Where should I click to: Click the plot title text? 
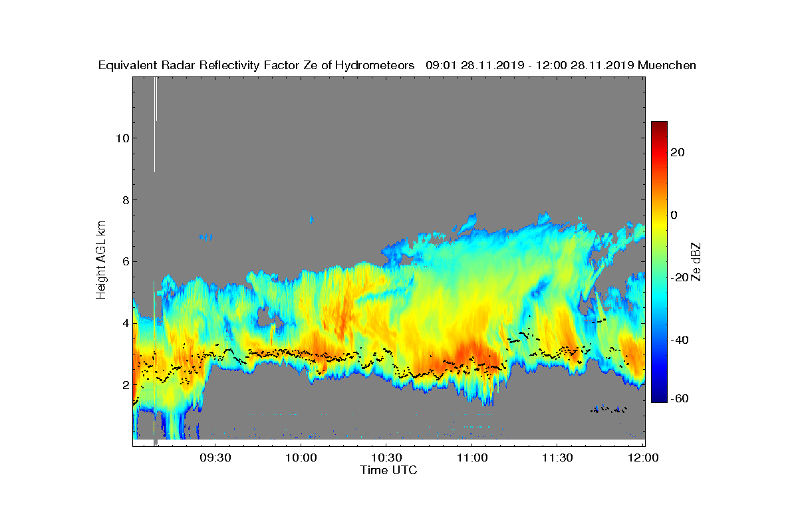tap(397, 65)
